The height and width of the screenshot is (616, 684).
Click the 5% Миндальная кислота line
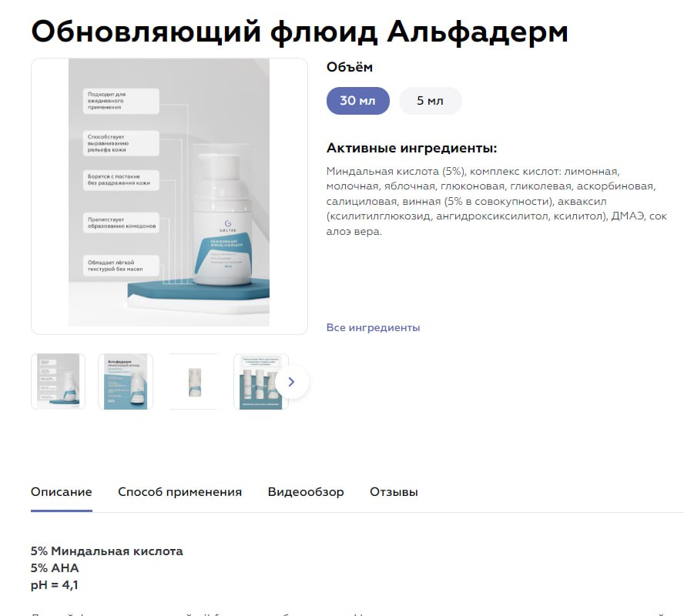click(107, 551)
